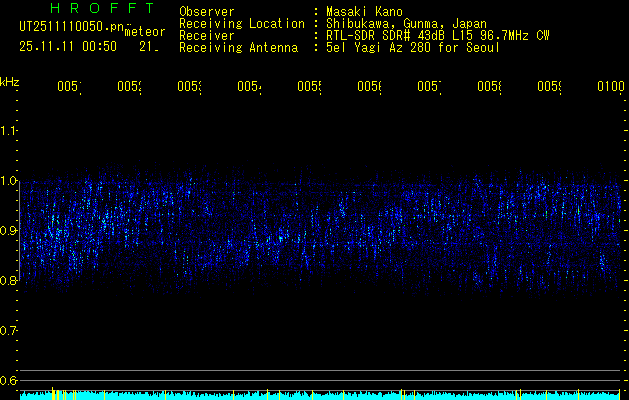
Task: Click the "Receiving Location" field label
Action: pyautogui.click(x=242, y=24)
